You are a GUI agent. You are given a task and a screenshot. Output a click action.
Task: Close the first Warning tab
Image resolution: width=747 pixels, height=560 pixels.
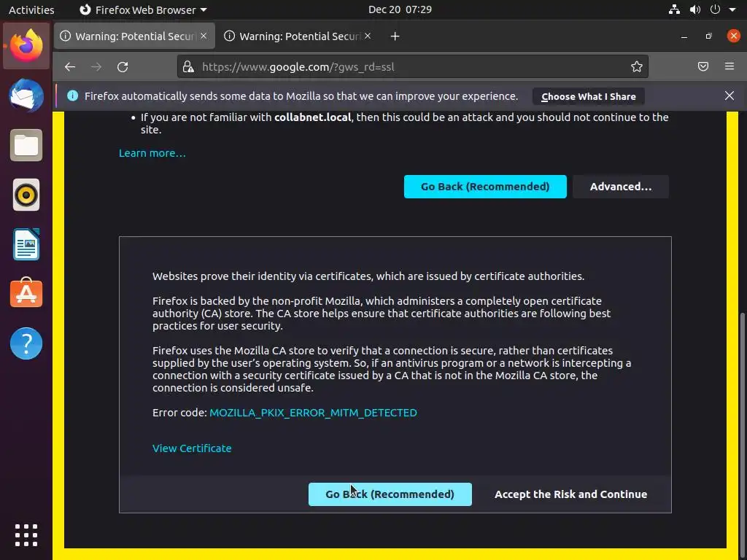tap(204, 36)
